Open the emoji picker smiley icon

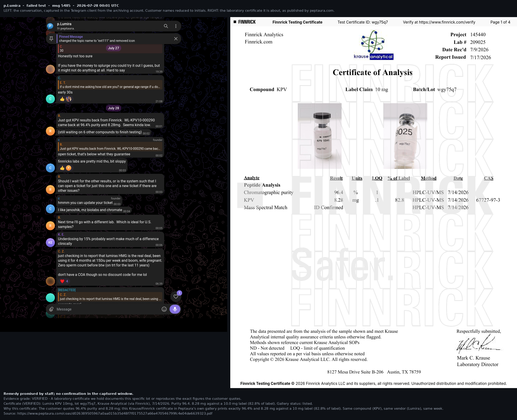(164, 309)
